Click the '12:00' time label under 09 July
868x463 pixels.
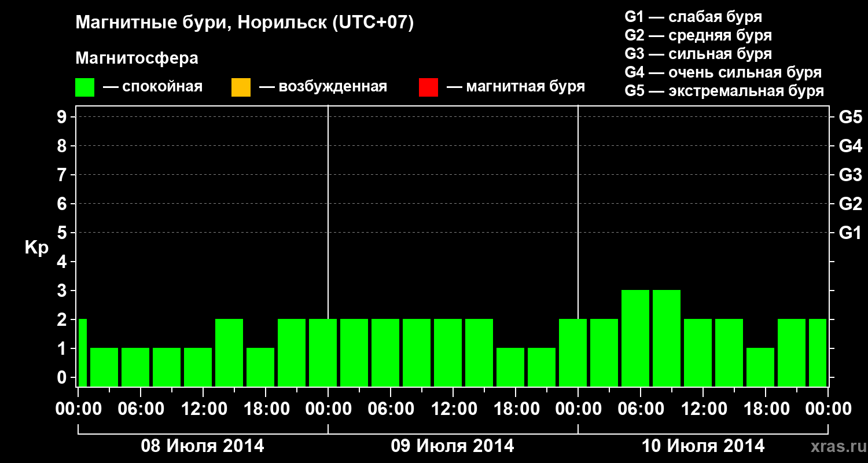point(453,409)
